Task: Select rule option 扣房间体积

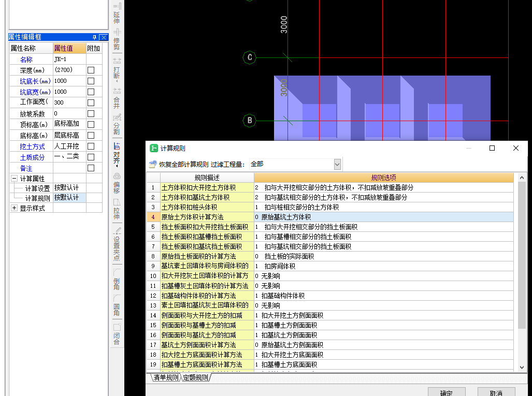Action: [x=384, y=266]
